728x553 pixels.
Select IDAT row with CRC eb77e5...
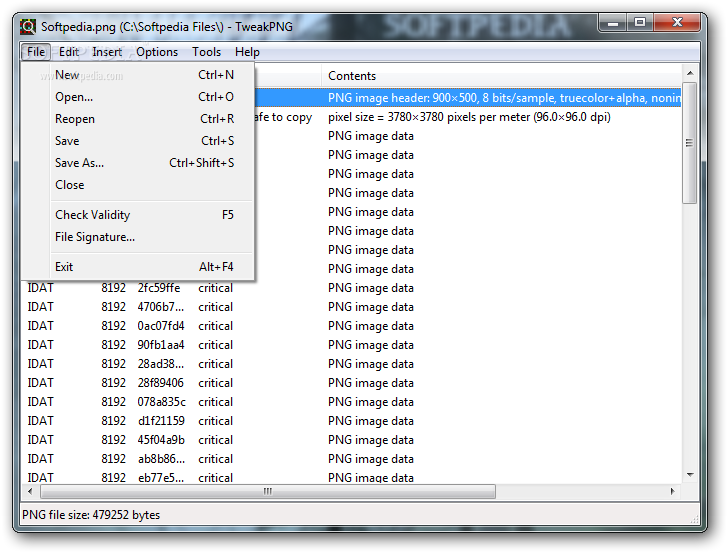[x=351, y=477]
